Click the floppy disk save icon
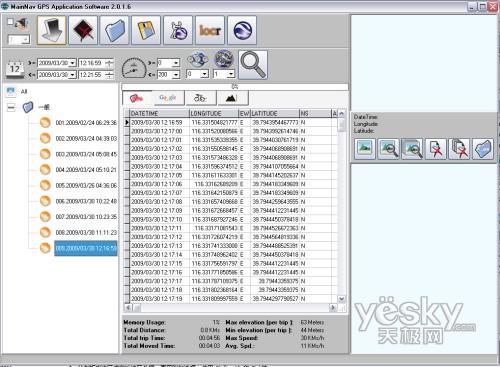This screenshot has width=500, height=367. pos(146,30)
